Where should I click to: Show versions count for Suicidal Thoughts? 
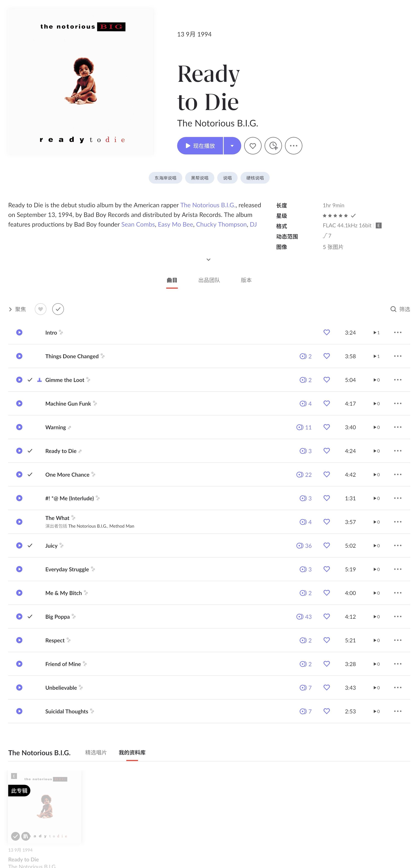point(306,711)
